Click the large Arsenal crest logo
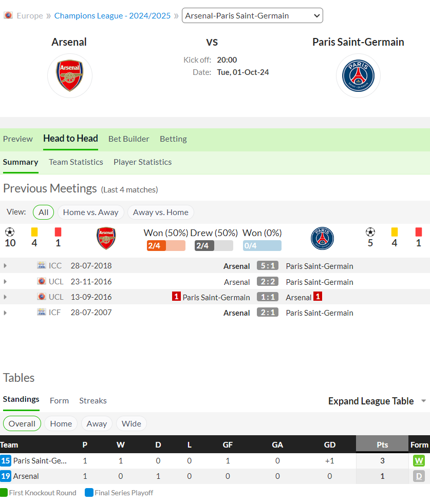Screen dimensions: 430x504 click(x=69, y=75)
